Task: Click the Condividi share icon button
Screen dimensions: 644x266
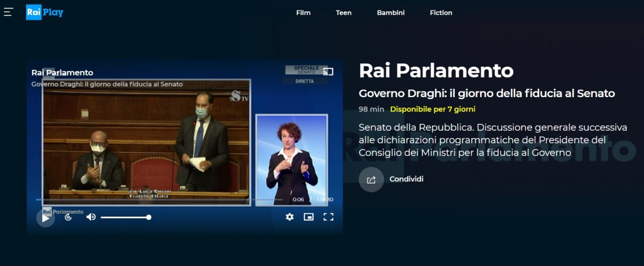Action: pos(371,180)
